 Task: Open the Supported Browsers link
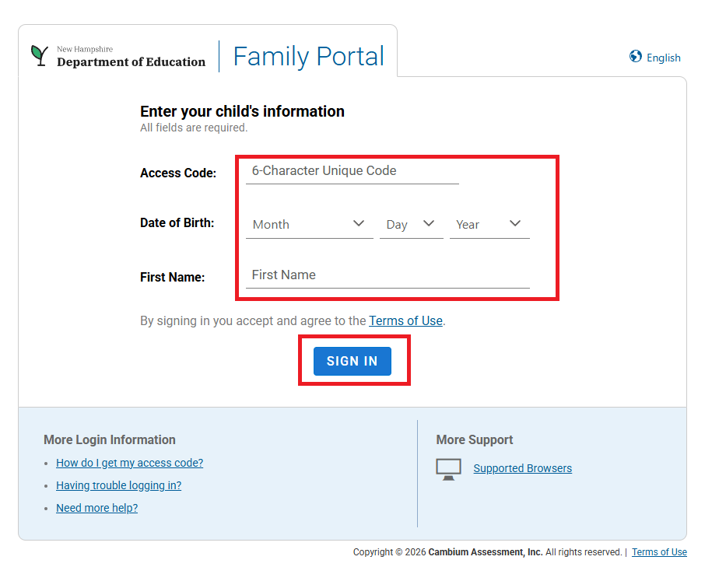pyautogui.click(x=522, y=468)
